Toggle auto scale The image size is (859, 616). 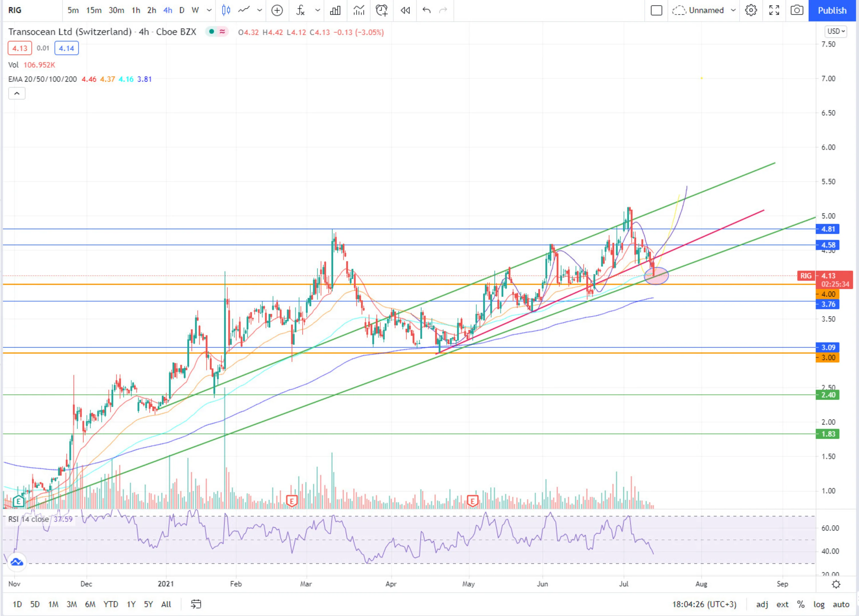click(x=841, y=604)
